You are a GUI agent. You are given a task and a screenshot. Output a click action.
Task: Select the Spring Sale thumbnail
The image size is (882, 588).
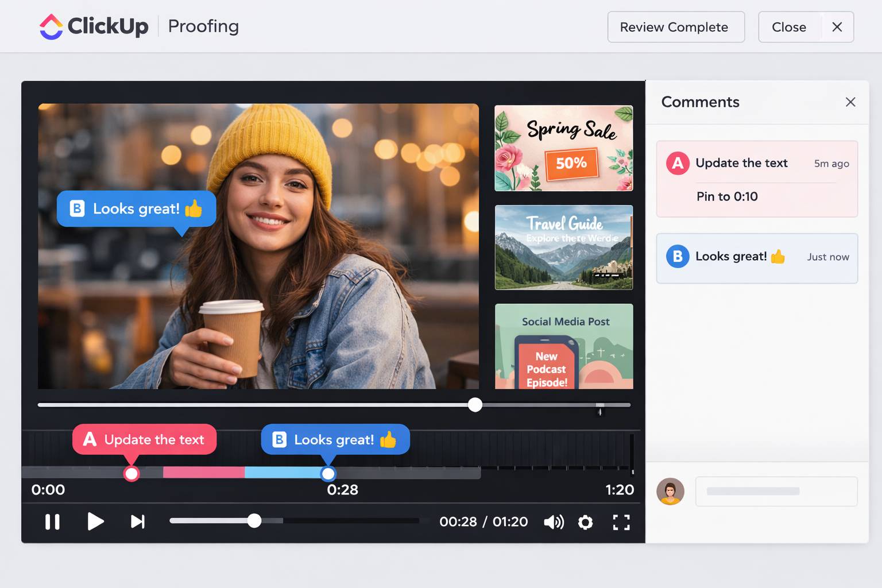coord(563,148)
